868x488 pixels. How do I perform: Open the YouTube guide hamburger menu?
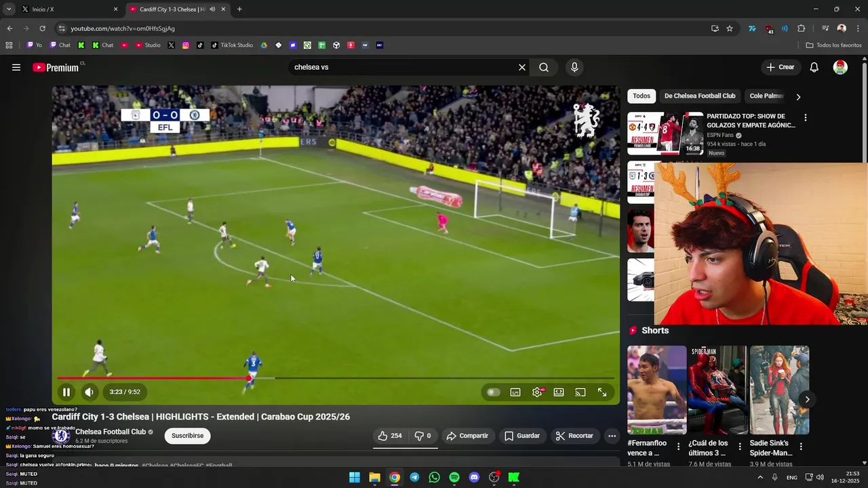16,67
